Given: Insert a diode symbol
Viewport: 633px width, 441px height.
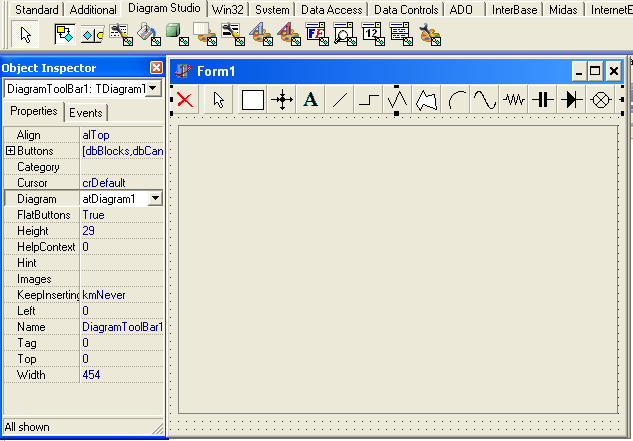Looking at the screenshot, I should pyautogui.click(x=572, y=100).
